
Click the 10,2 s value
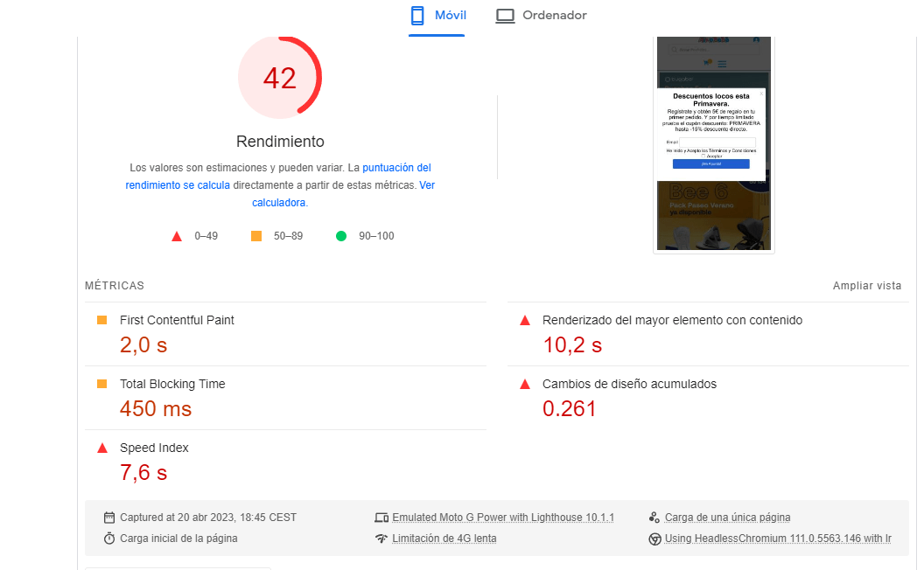[x=572, y=345]
